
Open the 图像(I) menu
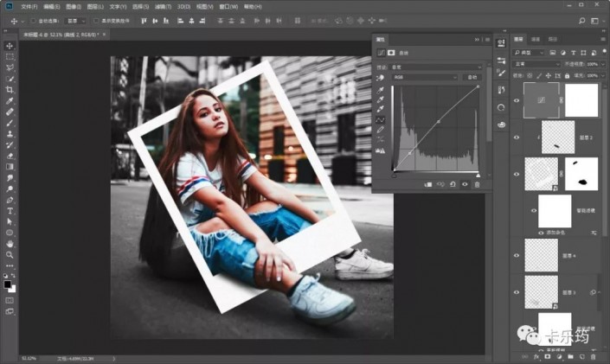(74, 7)
